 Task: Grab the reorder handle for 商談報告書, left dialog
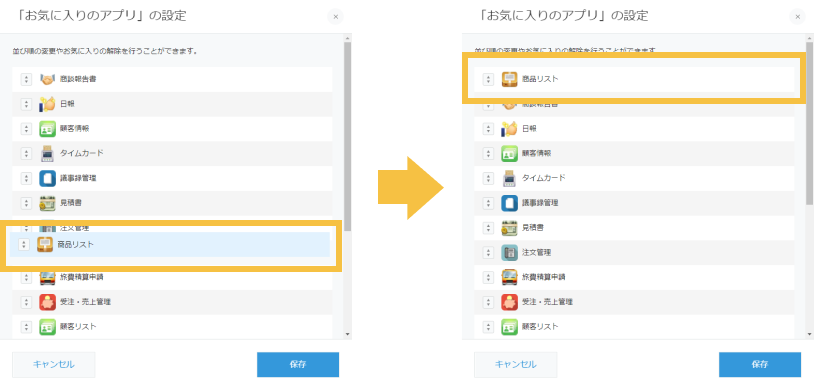[26, 79]
